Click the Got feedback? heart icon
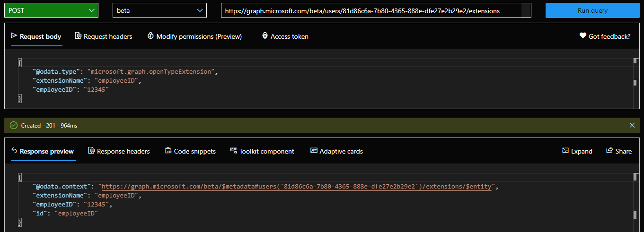Image resolution: width=644 pixels, height=232 pixels. click(583, 36)
